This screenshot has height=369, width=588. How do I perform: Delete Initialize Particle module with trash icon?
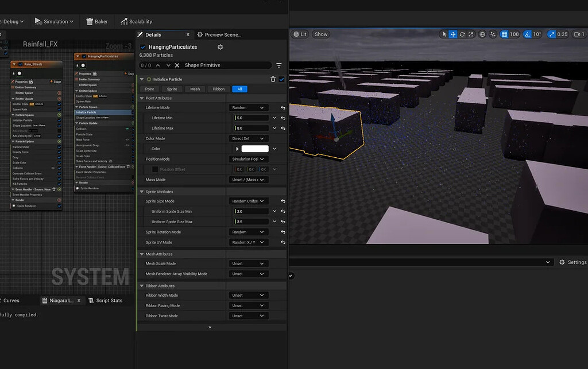click(x=273, y=79)
